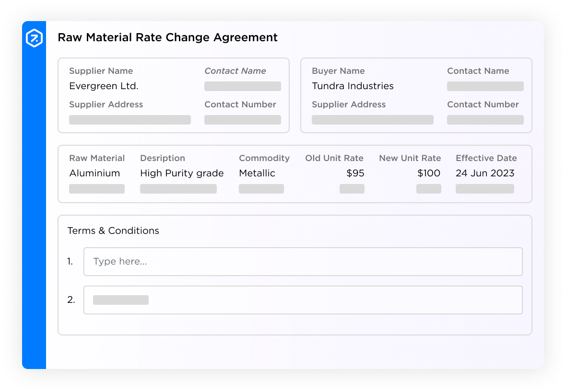Viewport: 566px width, 392px height.
Task: Update the New Unit Rate $100
Action: (428, 173)
